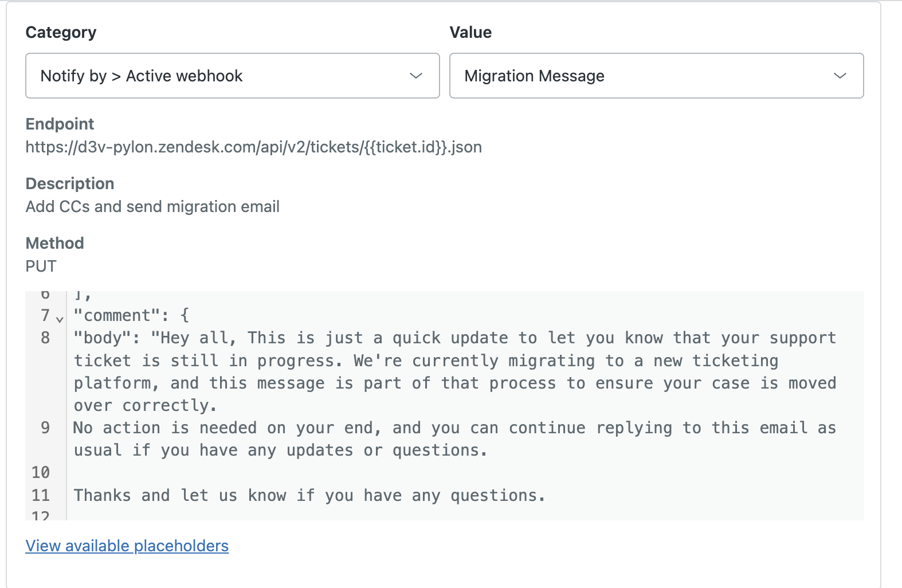Screen dimensions: 902x588
Task: Click the 'usual if you have any updates' line
Action: pyautogui.click(x=281, y=450)
